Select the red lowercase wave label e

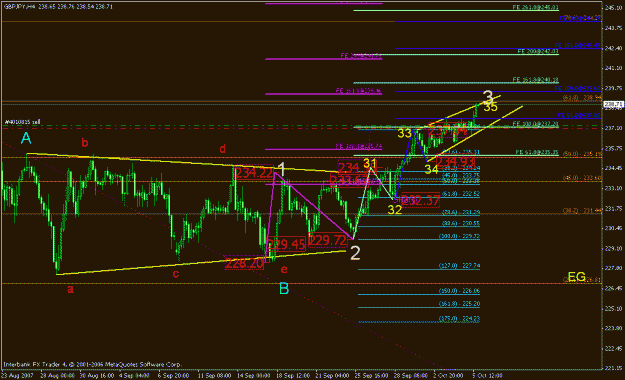(284, 270)
